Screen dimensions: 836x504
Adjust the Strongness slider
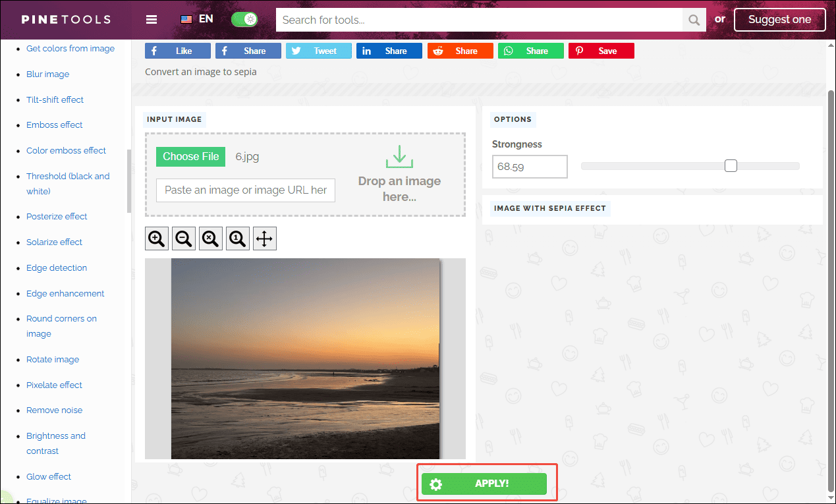pos(730,166)
